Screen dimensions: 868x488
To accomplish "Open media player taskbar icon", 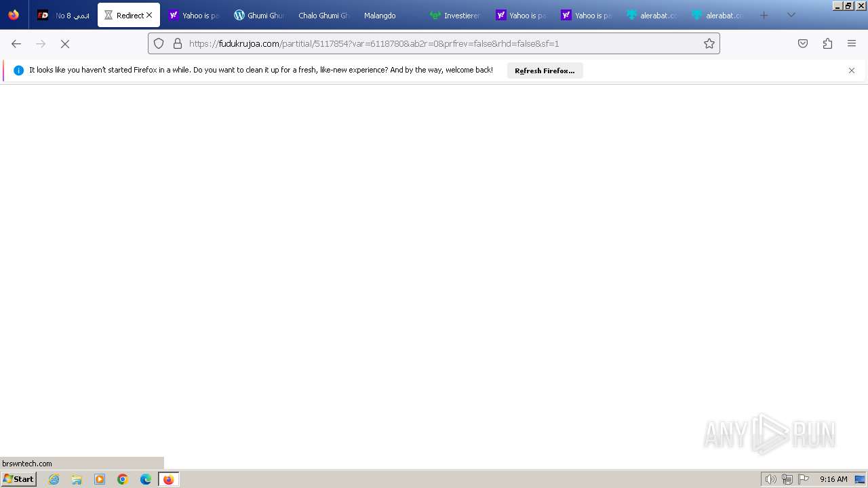I will (x=100, y=479).
